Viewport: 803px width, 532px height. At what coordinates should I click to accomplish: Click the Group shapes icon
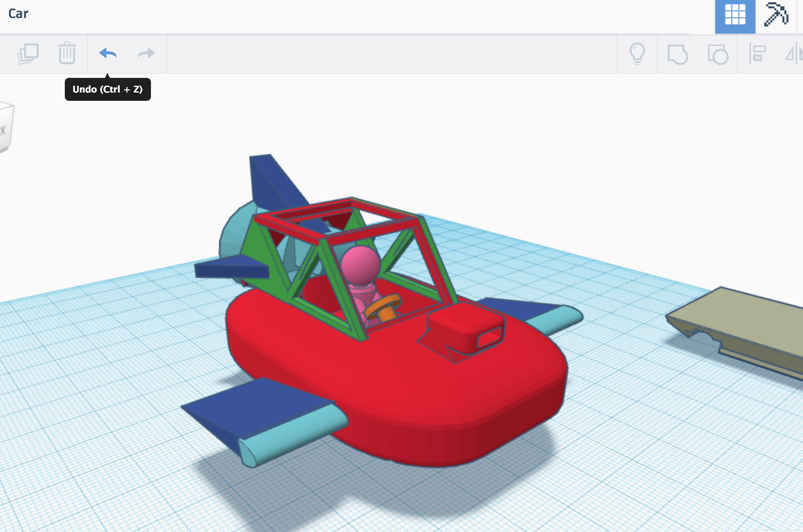click(x=677, y=54)
